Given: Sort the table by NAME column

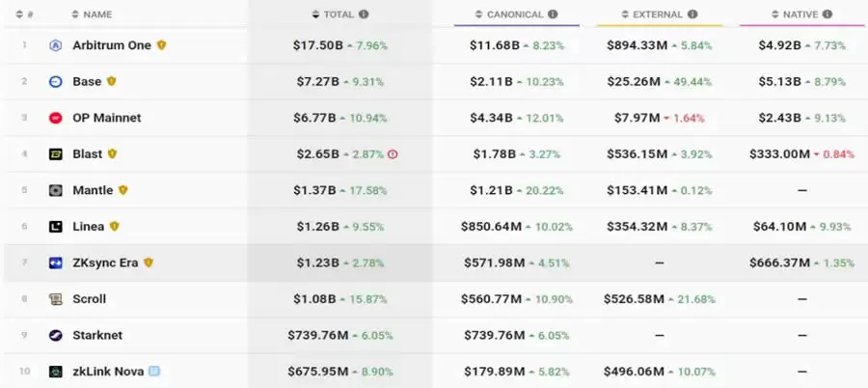Looking at the screenshot, I should coord(97,14).
